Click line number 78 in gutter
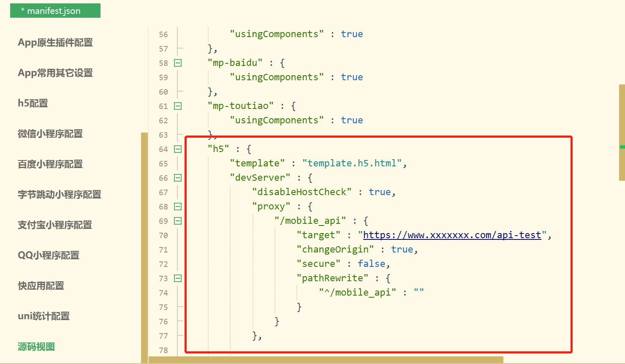The height and width of the screenshot is (364, 625). [x=163, y=350]
